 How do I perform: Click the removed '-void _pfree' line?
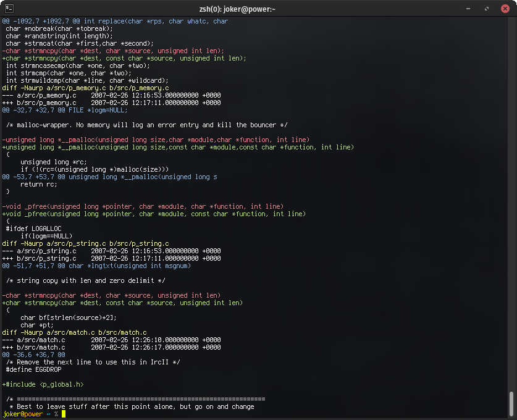point(143,207)
